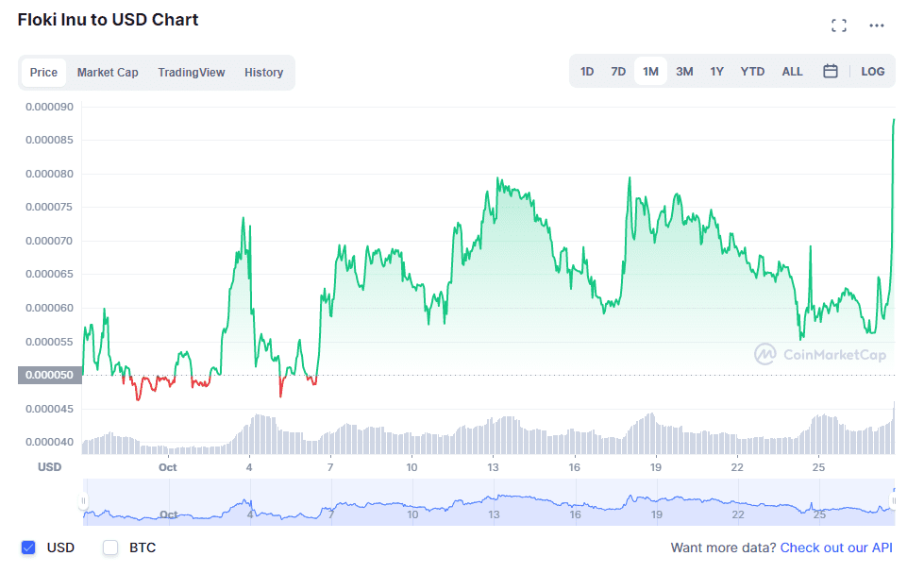Click the highlighted 0.000050 price axis label

point(49,375)
